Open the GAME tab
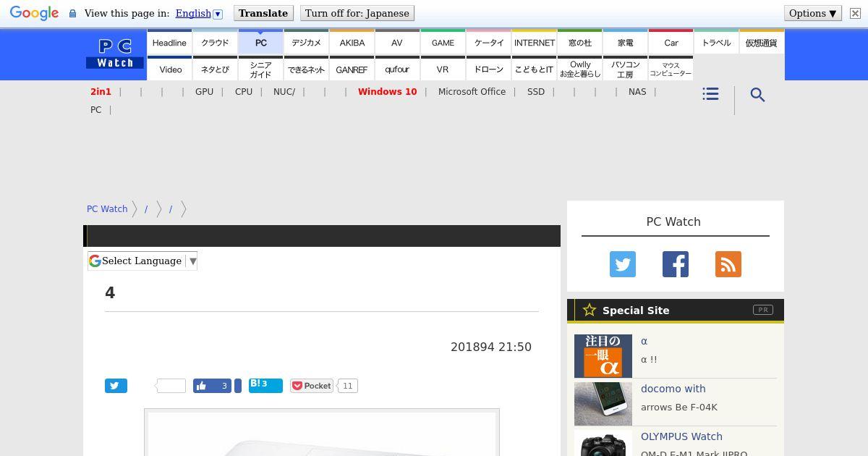This screenshot has height=456, width=868. [x=443, y=43]
